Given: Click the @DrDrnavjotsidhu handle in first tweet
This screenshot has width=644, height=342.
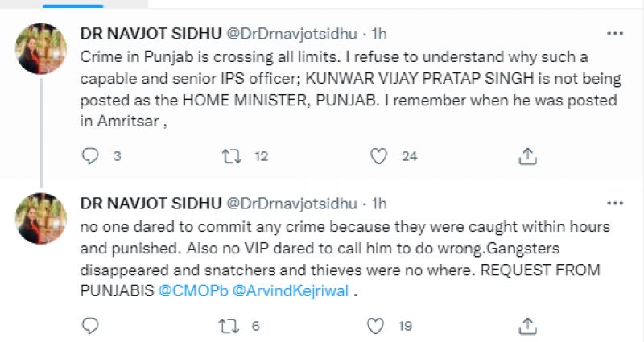Looking at the screenshot, I should coord(293,34).
